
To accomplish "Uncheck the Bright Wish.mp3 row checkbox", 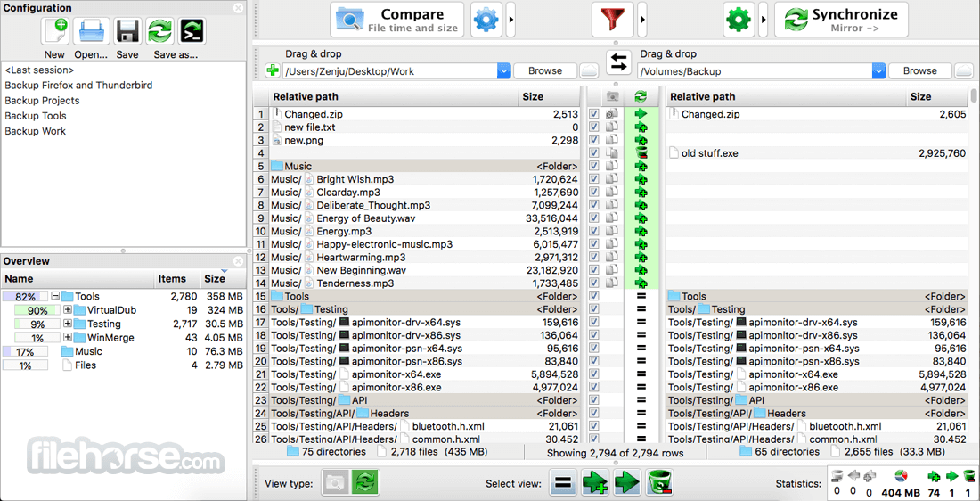I will (594, 179).
